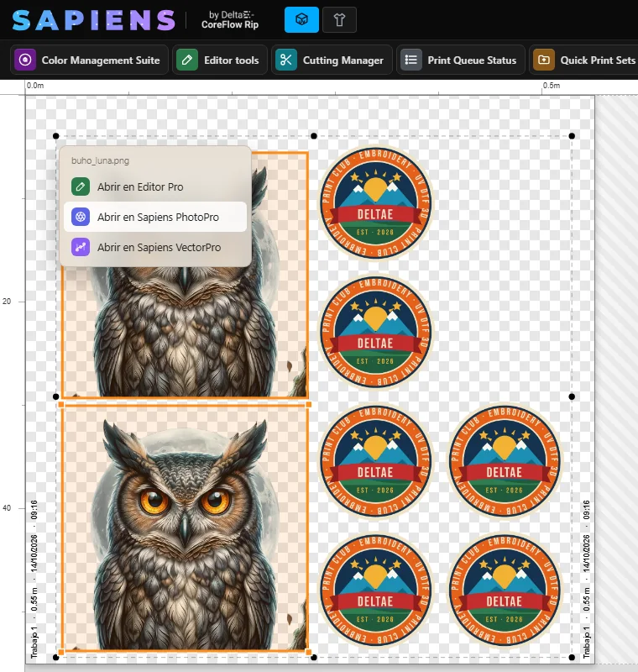638x672 pixels.
Task: Click the green pencil icon in context menu
Action: pos(81,186)
